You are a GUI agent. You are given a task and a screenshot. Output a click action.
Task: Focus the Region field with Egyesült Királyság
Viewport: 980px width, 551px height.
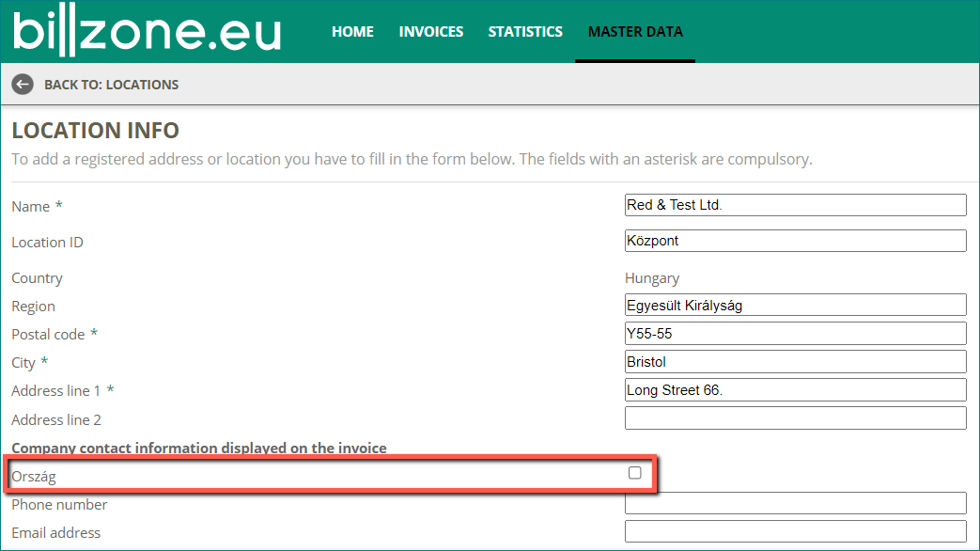tap(795, 306)
